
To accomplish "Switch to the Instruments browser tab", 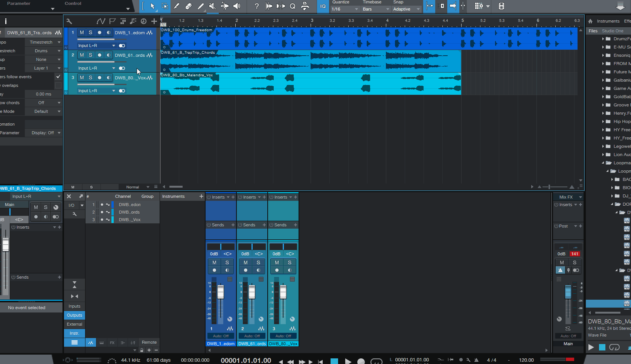I will (x=608, y=21).
